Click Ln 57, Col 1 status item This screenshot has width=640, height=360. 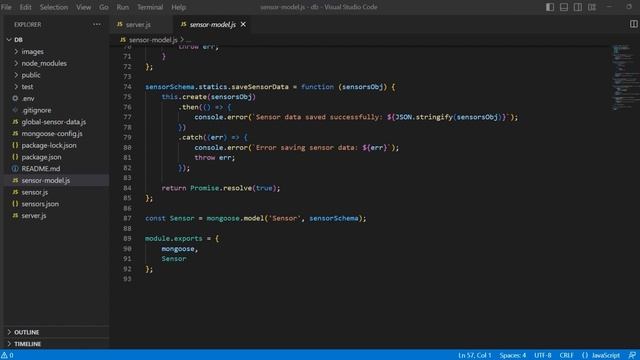474,355
